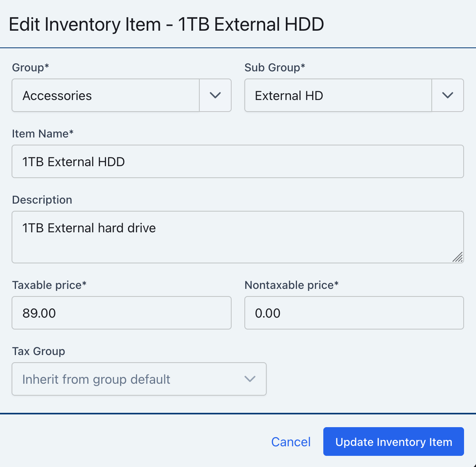
Task: Click the Item Name* label
Action: point(43,133)
